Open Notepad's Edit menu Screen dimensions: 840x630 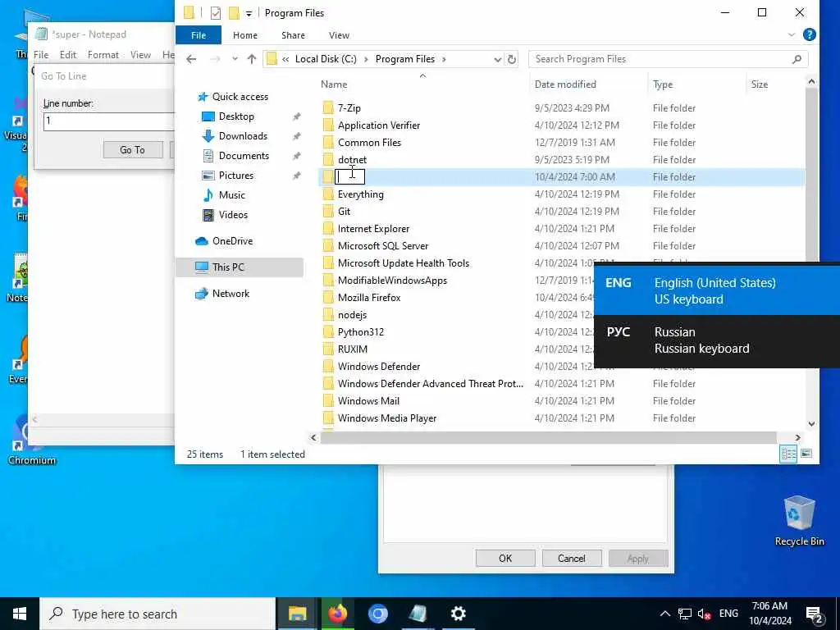[68, 55]
